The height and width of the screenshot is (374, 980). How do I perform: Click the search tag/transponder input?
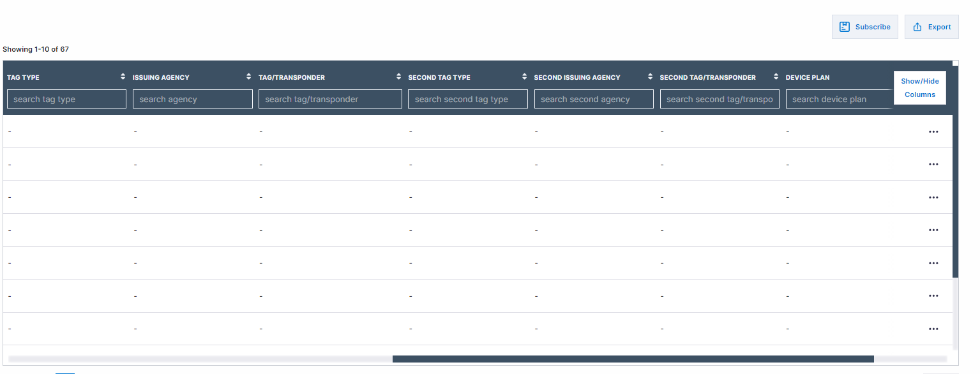coord(330,99)
